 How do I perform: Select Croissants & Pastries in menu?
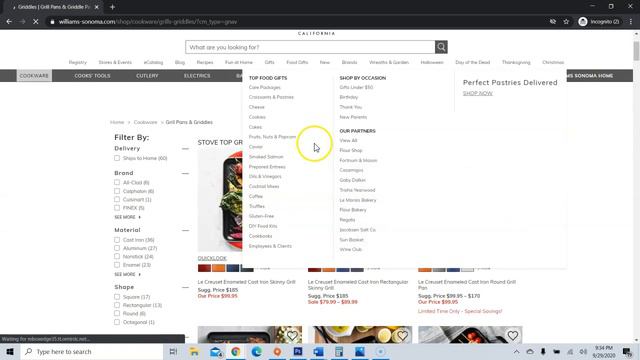pos(271,97)
